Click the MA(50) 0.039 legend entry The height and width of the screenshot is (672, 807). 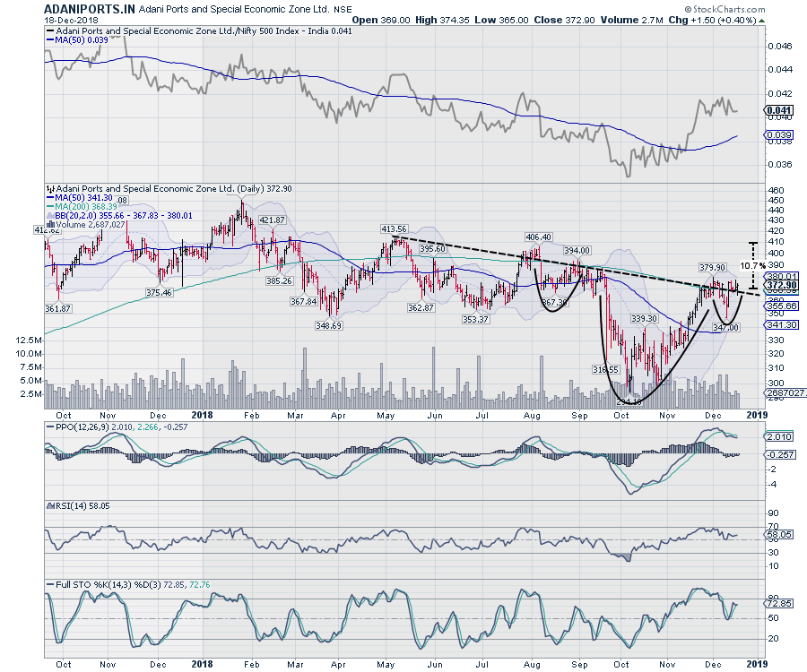(77, 40)
